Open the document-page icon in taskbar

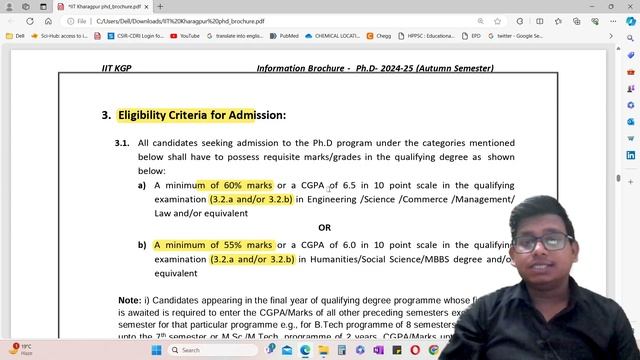coord(342,350)
